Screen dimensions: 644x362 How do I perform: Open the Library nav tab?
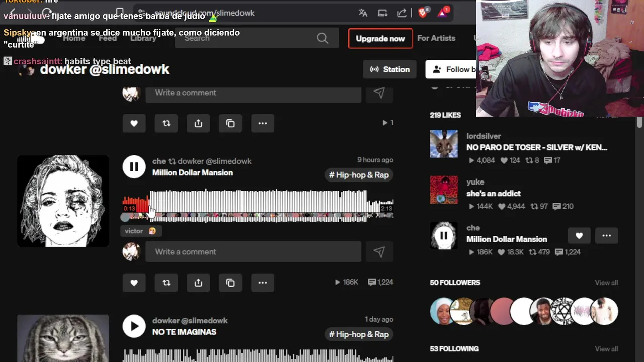pyautogui.click(x=143, y=38)
